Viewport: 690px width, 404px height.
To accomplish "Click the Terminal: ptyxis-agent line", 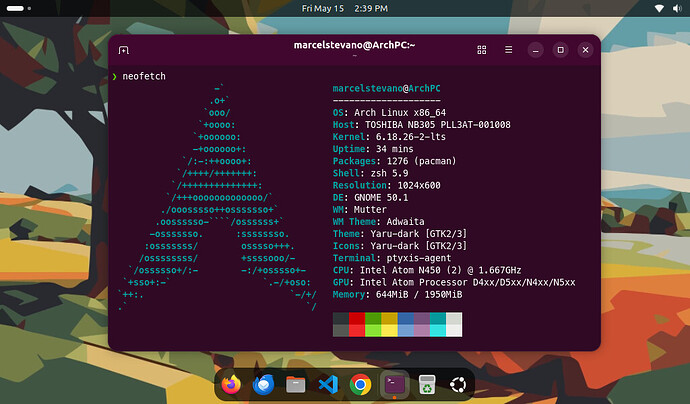I will 392,258.
